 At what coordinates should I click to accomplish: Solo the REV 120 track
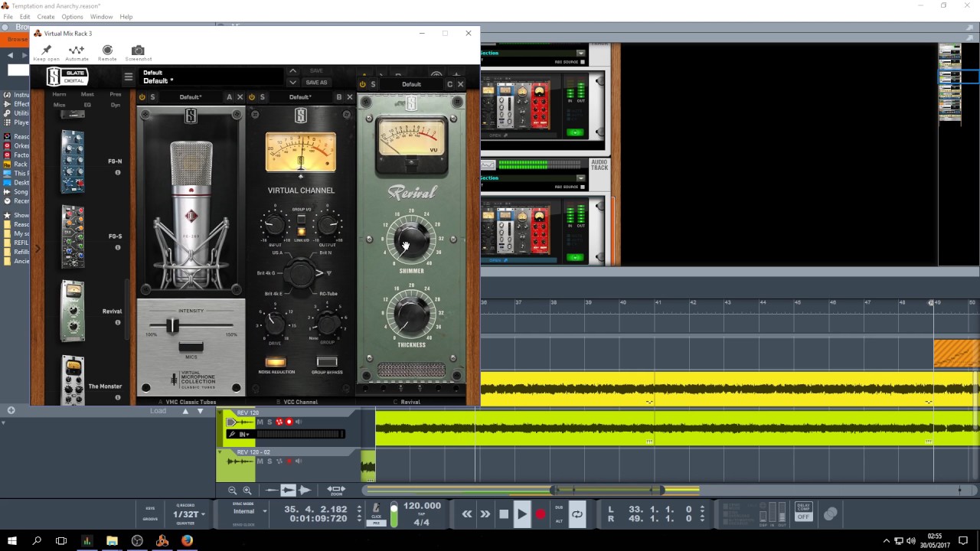click(x=269, y=422)
